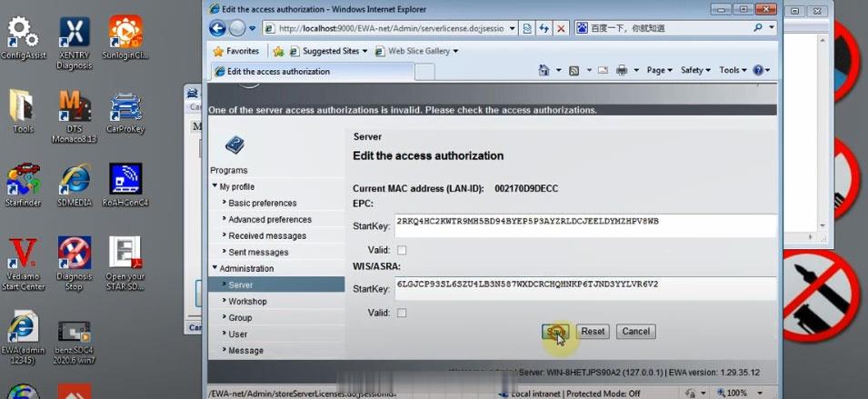Open the SunloginClient desktop icon
The image size is (868, 399).
[125, 37]
